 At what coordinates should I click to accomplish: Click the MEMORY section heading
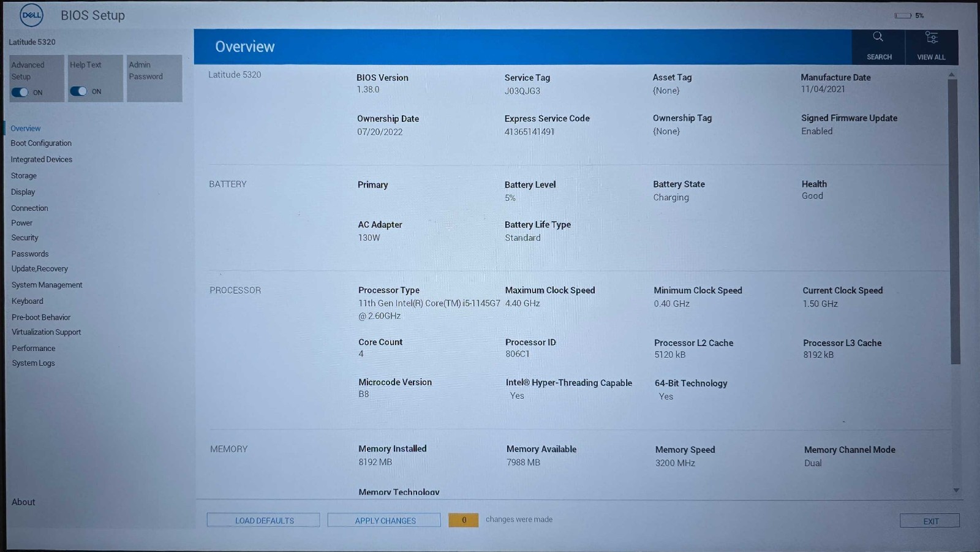coord(229,449)
